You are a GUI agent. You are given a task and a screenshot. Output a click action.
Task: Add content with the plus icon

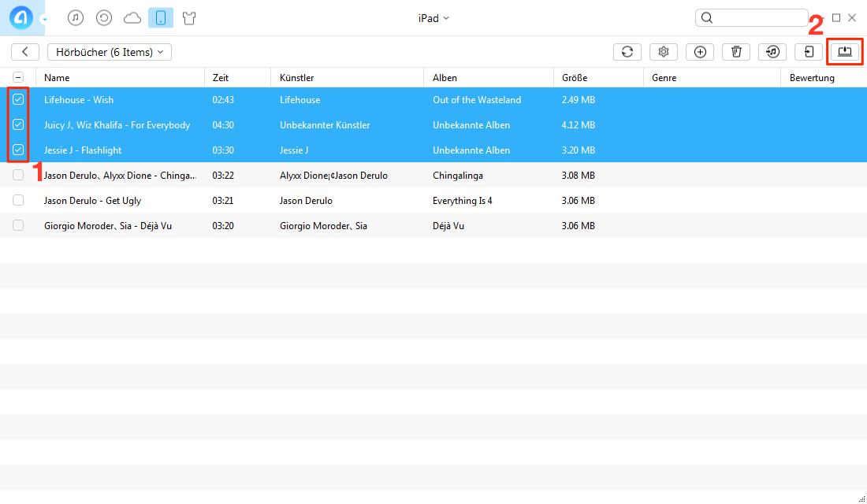click(x=700, y=52)
